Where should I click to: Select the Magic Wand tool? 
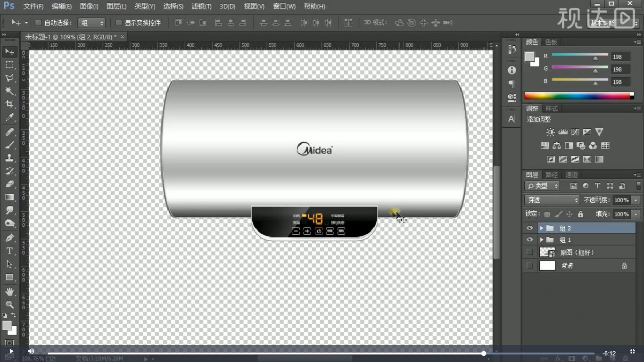tap(9, 91)
